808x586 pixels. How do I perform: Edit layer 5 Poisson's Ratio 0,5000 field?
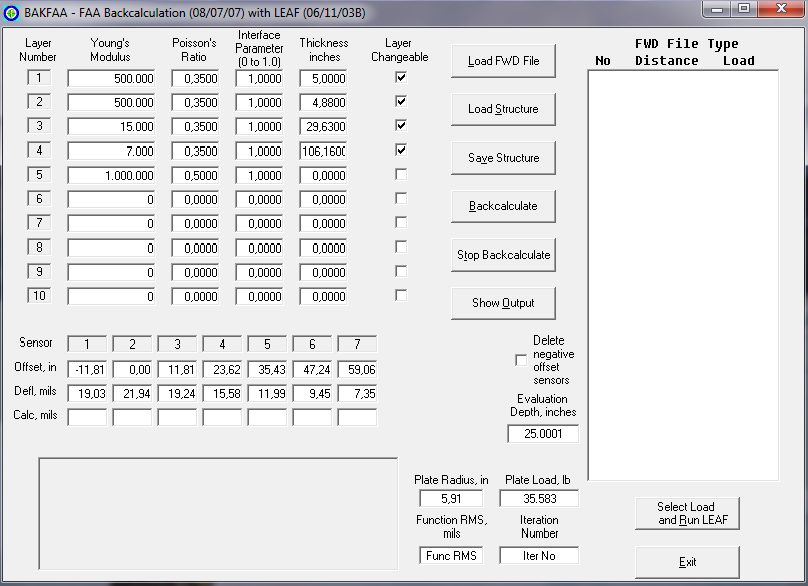[195, 176]
